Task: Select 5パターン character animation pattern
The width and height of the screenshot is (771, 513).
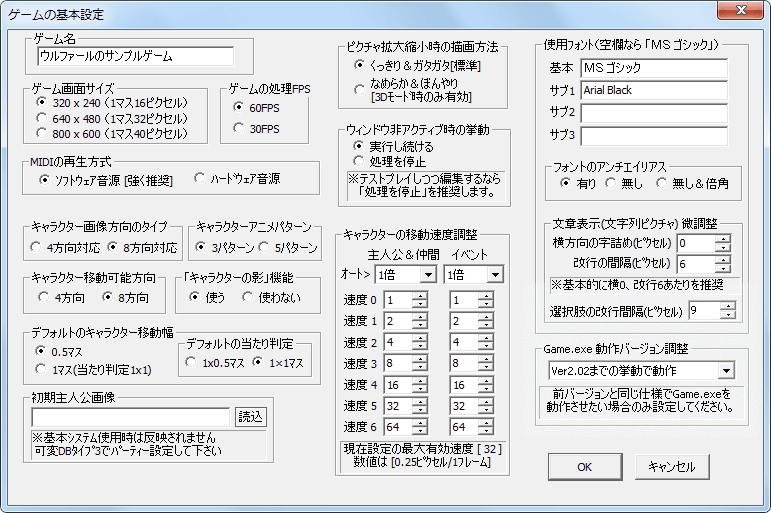Action: 263,246
